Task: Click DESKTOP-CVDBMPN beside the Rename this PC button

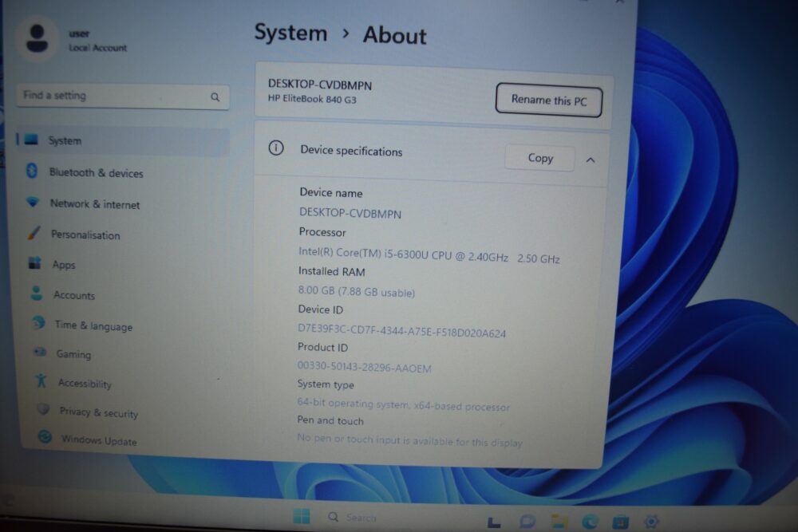Action: tap(320, 85)
